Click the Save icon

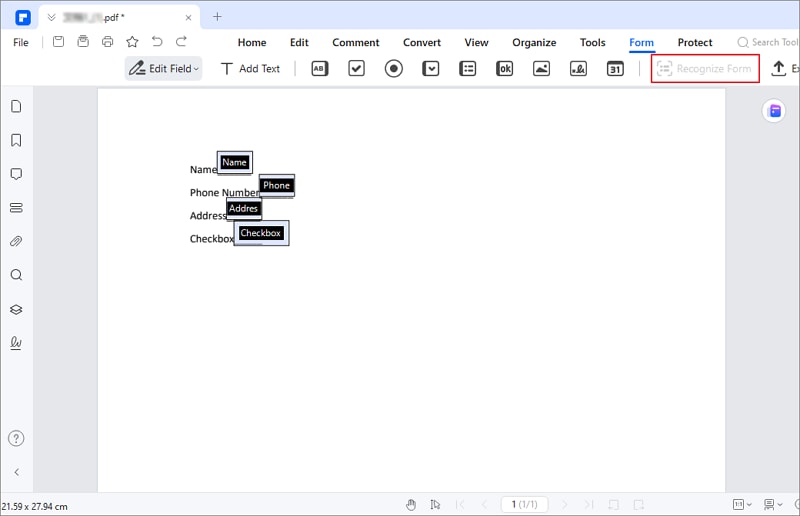[59, 41]
